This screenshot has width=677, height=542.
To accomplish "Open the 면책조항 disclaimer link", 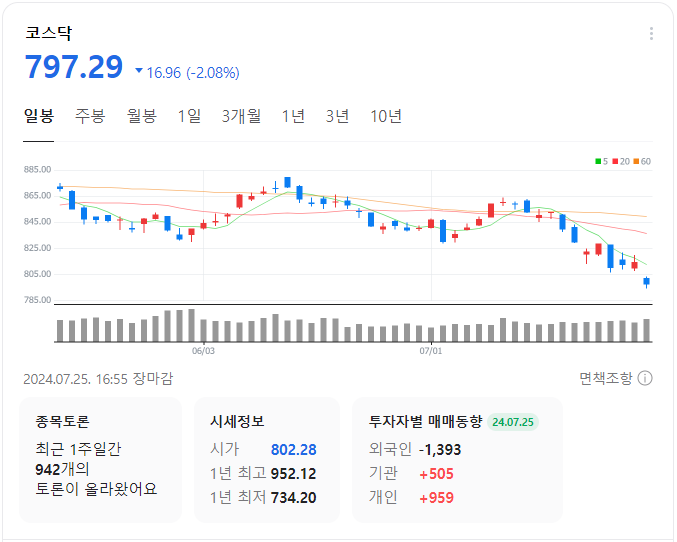I will (605, 378).
